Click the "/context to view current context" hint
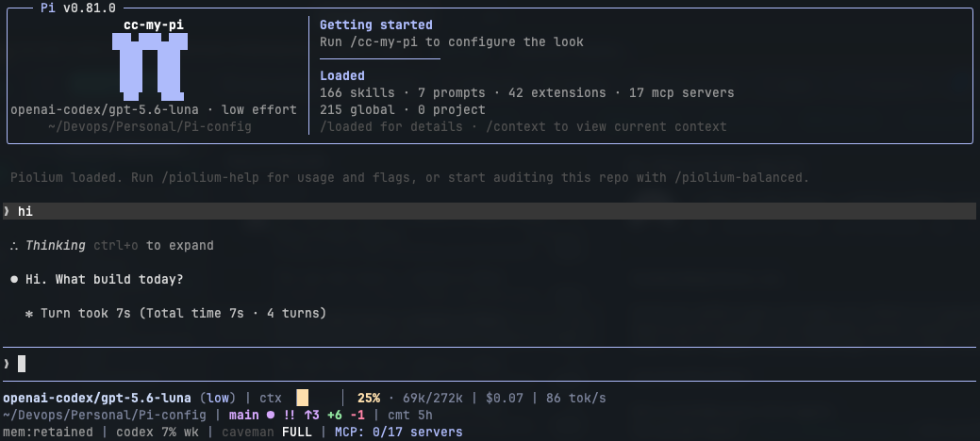980x441 pixels. 606,127
